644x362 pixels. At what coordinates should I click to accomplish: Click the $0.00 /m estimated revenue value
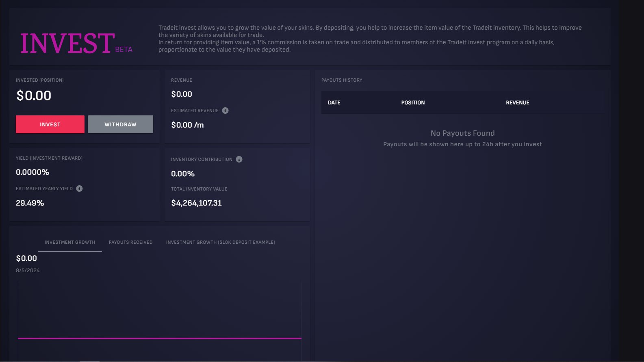187,125
